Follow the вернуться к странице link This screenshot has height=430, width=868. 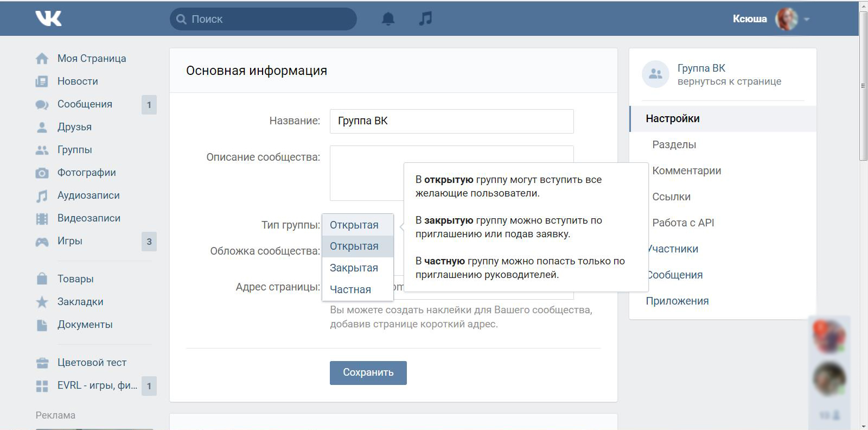pyautogui.click(x=729, y=81)
